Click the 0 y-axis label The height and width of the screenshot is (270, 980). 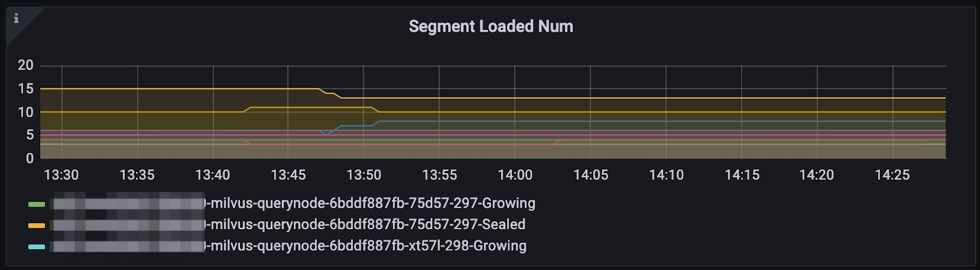click(30, 158)
